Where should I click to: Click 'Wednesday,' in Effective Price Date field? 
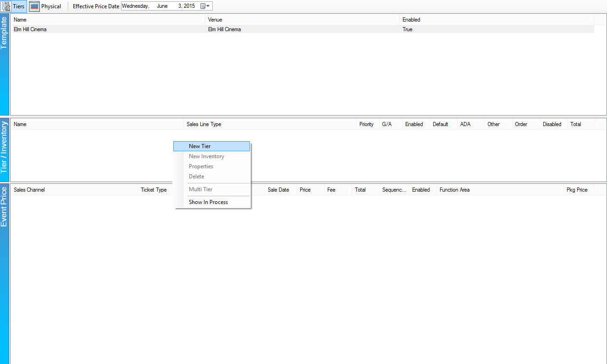[x=135, y=6]
